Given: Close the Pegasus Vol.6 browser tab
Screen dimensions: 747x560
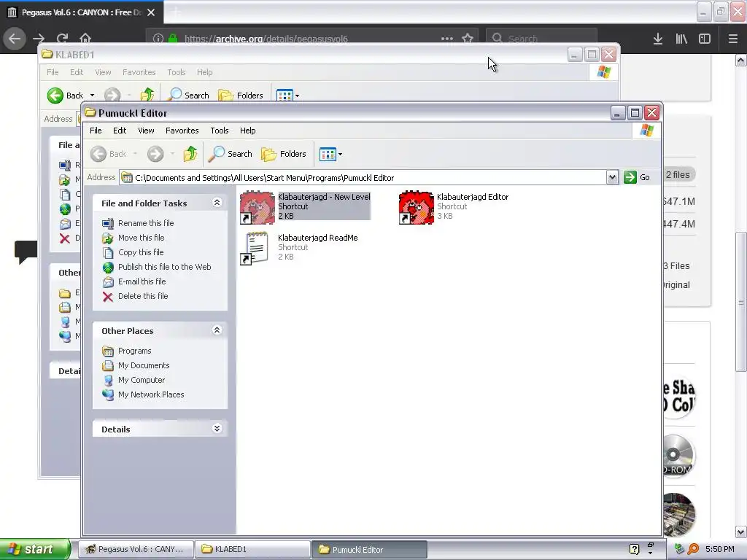Looking at the screenshot, I should 151,12.
